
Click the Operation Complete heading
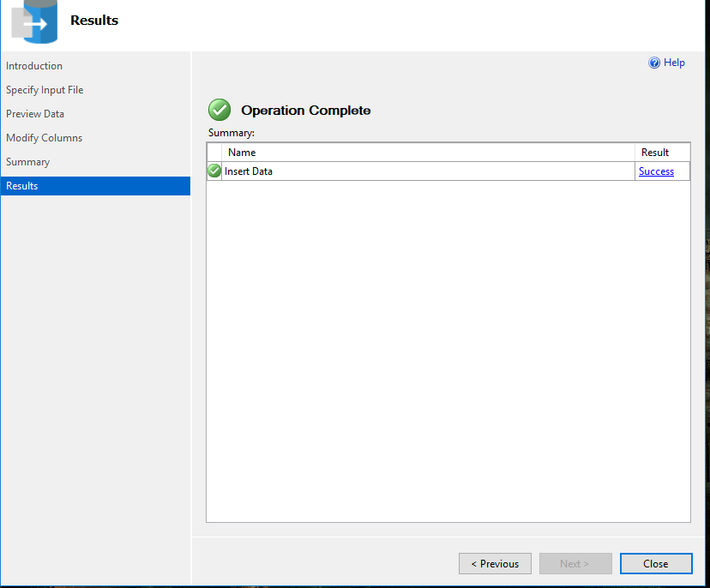(x=306, y=110)
